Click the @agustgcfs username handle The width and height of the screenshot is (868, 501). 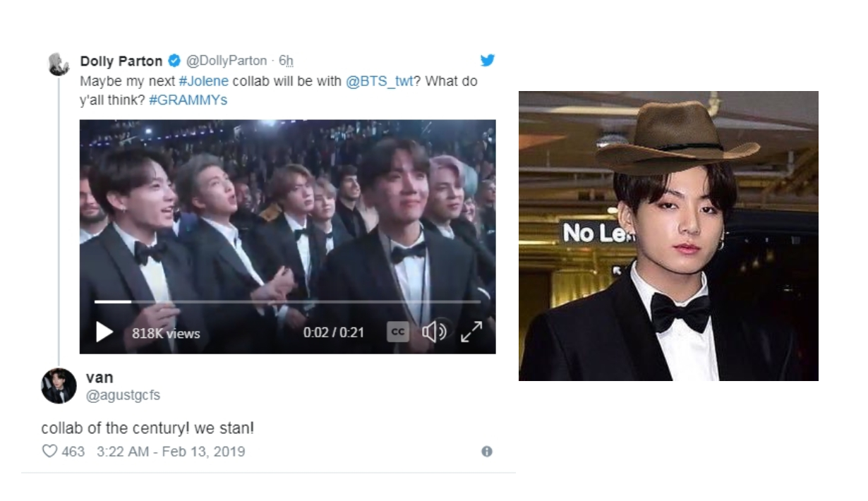[x=123, y=395]
